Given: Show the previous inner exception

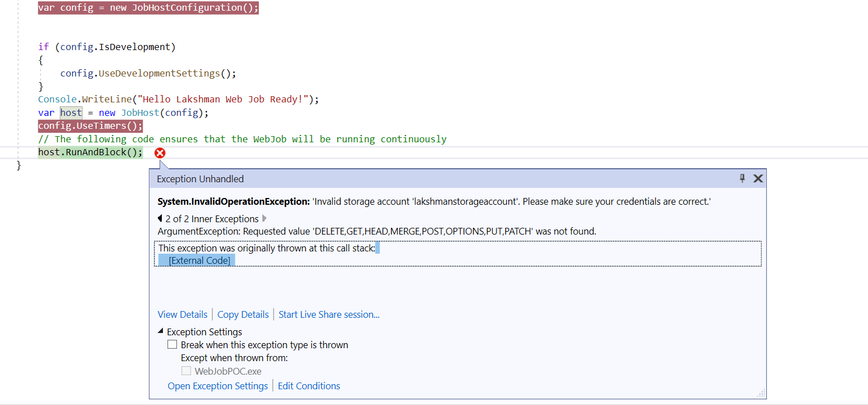Looking at the screenshot, I should pos(159,218).
